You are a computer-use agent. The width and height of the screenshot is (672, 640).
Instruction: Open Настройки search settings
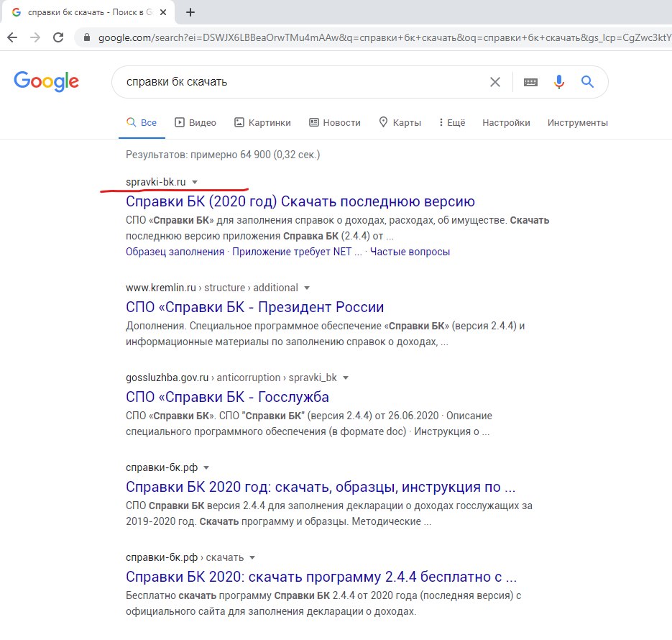506,122
